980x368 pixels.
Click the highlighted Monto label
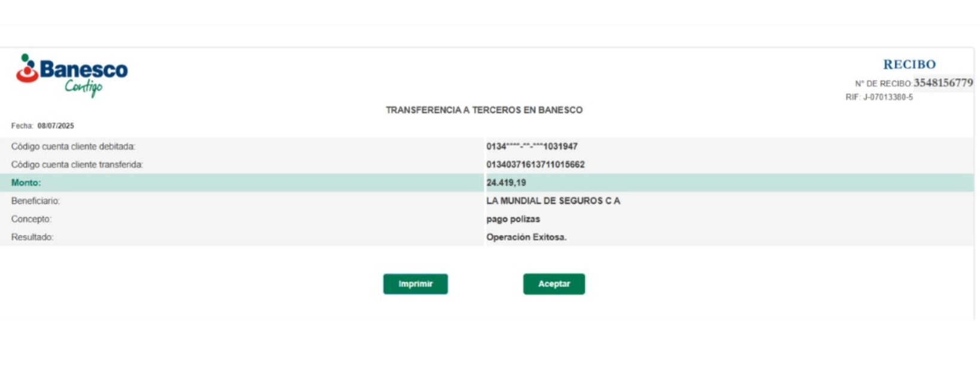26,183
